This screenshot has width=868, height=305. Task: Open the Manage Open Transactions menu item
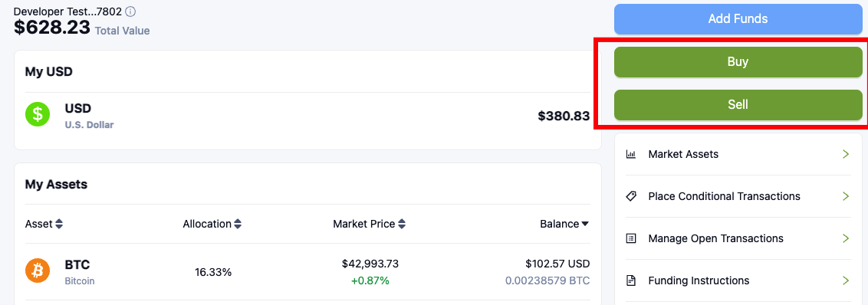coord(738,238)
